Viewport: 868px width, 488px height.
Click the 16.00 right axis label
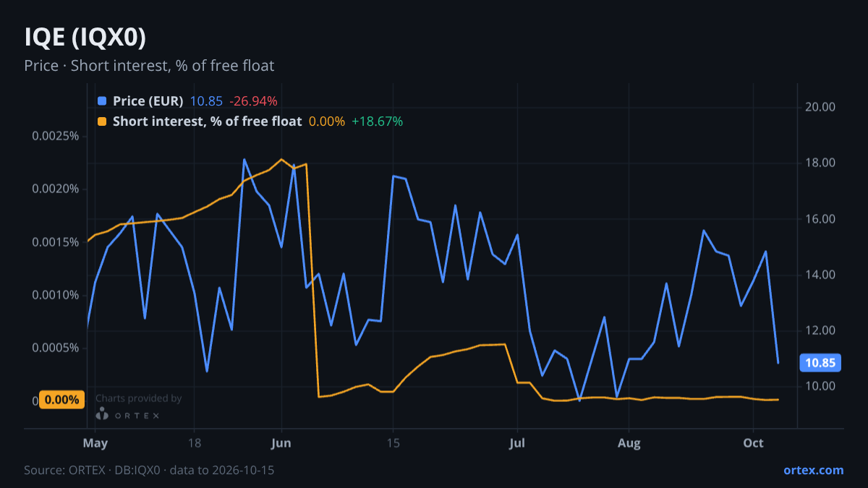(x=820, y=219)
